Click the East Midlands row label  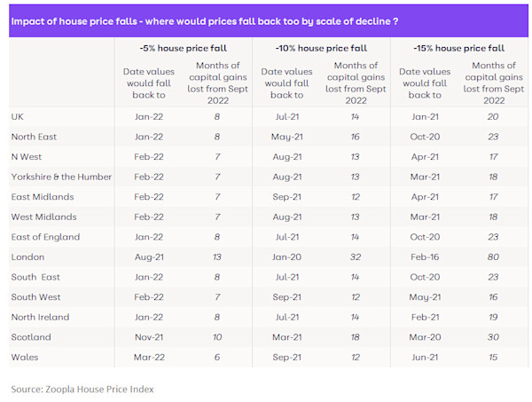coord(43,197)
